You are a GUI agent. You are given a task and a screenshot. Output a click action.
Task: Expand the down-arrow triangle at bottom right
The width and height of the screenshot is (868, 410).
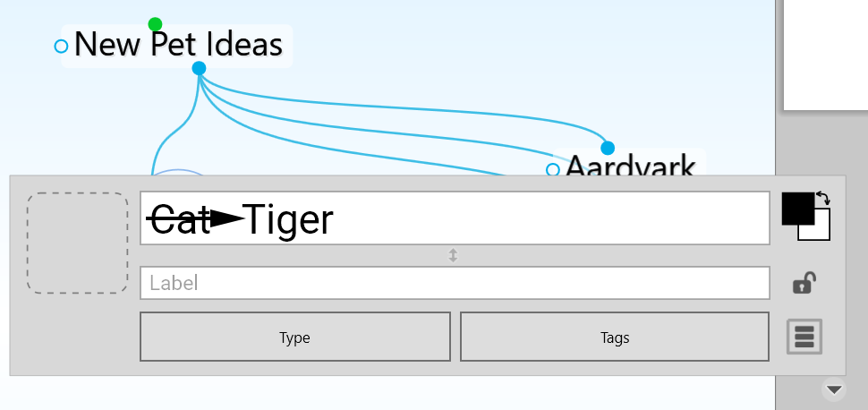click(834, 389)
